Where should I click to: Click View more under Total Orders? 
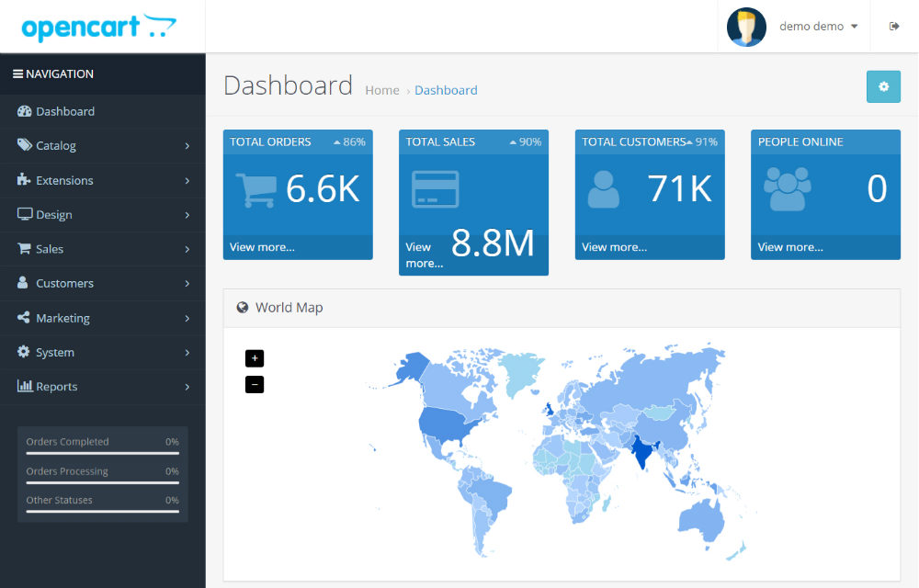(x=262, y=247)
